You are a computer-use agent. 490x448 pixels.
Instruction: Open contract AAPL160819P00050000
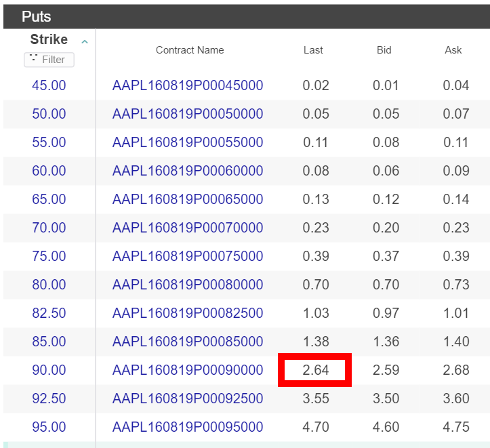[188, 114]
